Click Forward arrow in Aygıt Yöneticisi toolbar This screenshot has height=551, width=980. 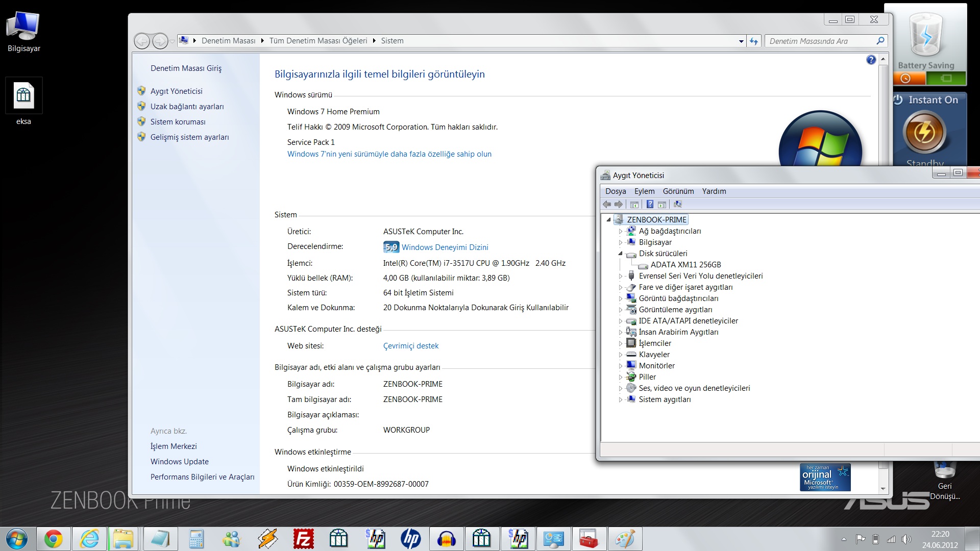coord(619,205)
